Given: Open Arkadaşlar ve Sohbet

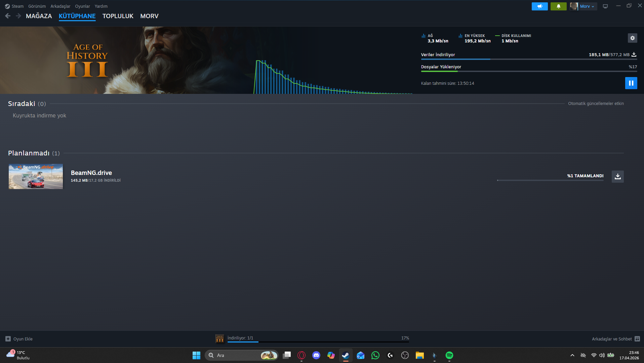Looking at the screenshot, I should coord(616,339).
